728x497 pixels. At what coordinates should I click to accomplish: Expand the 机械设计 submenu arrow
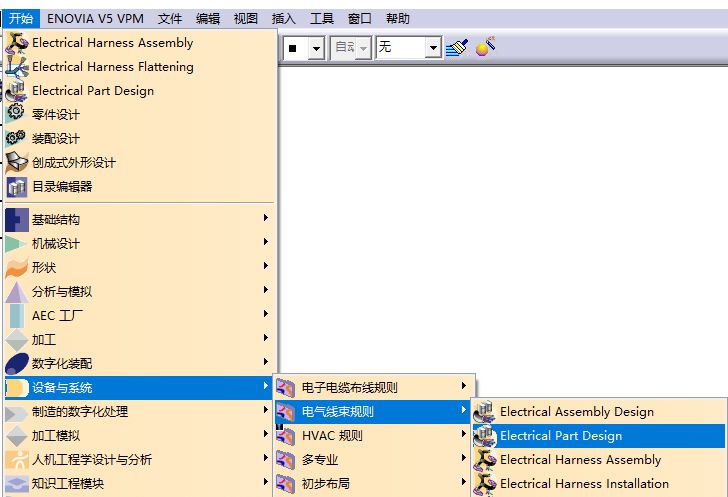(266, 242)
